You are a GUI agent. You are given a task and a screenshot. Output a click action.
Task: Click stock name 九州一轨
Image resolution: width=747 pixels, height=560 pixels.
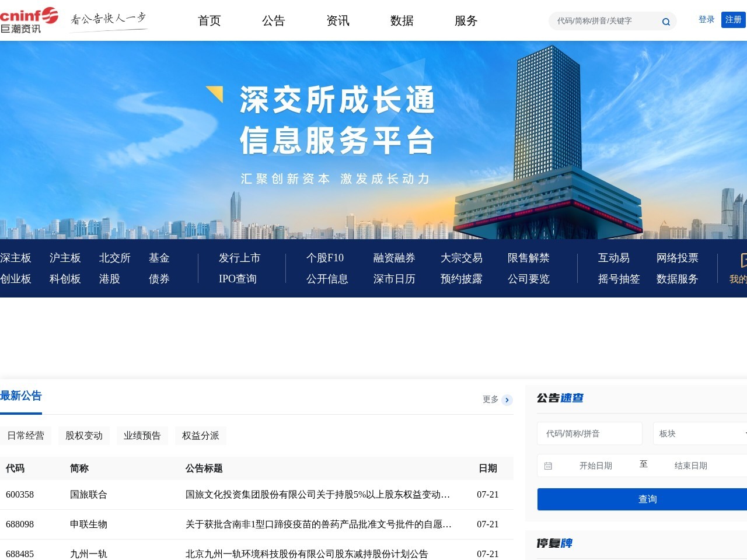pyautogui.click(x=89, y=554)
